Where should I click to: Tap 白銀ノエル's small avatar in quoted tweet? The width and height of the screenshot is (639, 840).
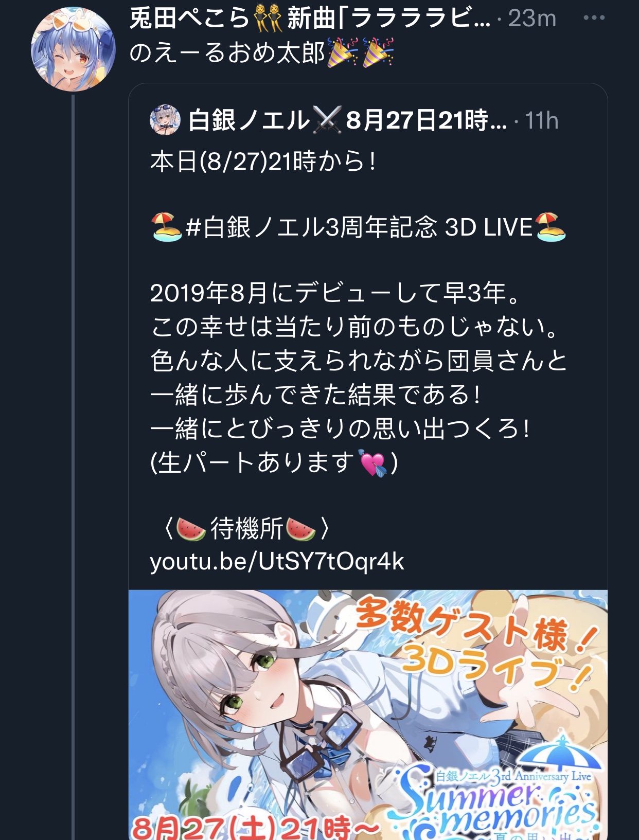165,120
